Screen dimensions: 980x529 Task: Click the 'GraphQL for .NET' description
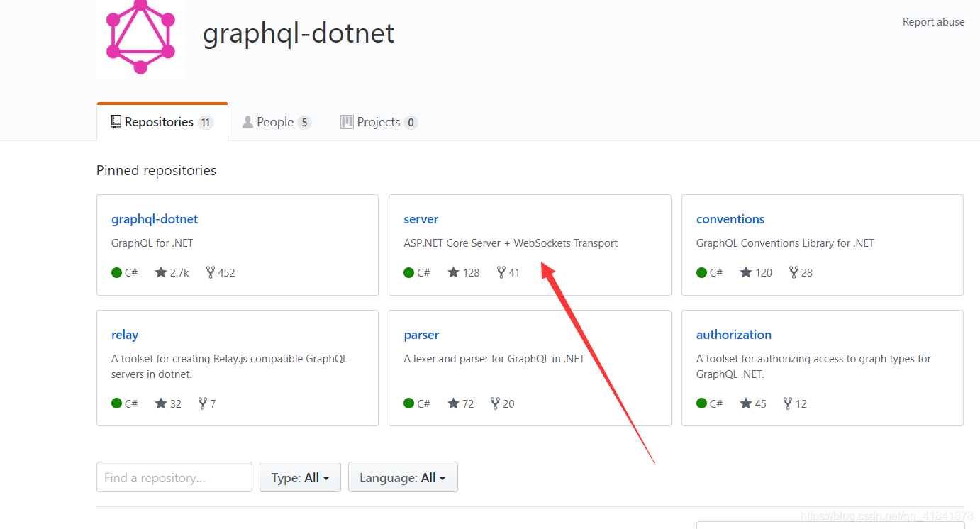click(x=152, y=243)
